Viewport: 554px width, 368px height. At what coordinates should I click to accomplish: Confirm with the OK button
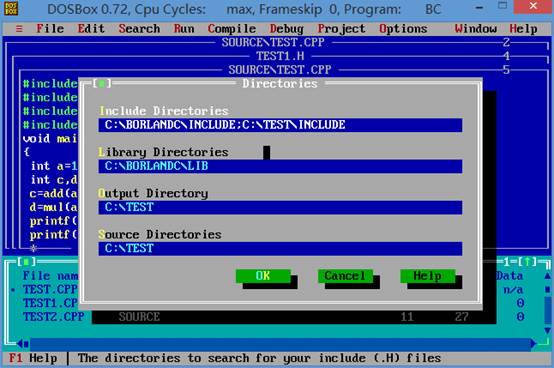tap(263, 276)
